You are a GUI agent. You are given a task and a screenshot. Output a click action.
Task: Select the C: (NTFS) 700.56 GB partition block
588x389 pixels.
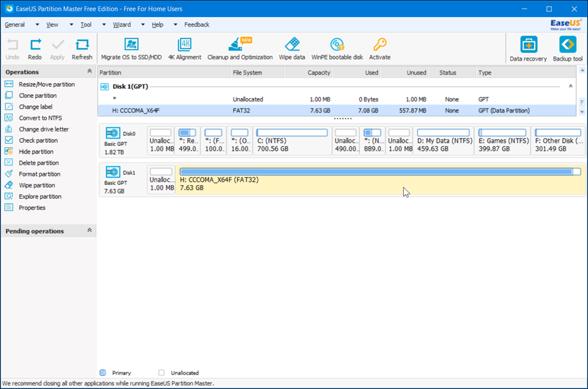(292, 141)
